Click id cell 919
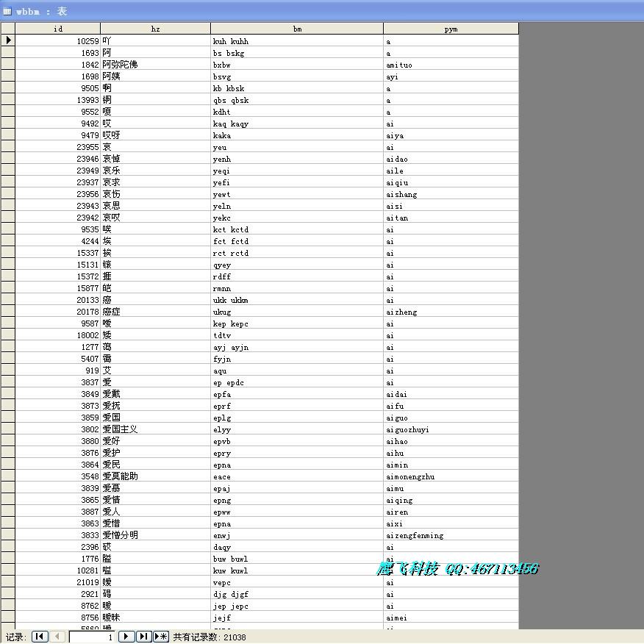This screenshot has width=644, height=644. [58, 371]
